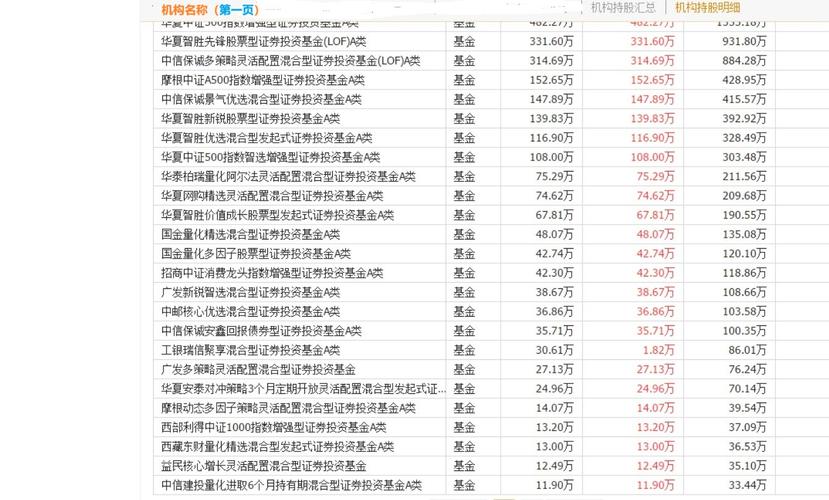Click market value 86.01万
This screenshot has width=829, height=500.
[x=747, y=350]
